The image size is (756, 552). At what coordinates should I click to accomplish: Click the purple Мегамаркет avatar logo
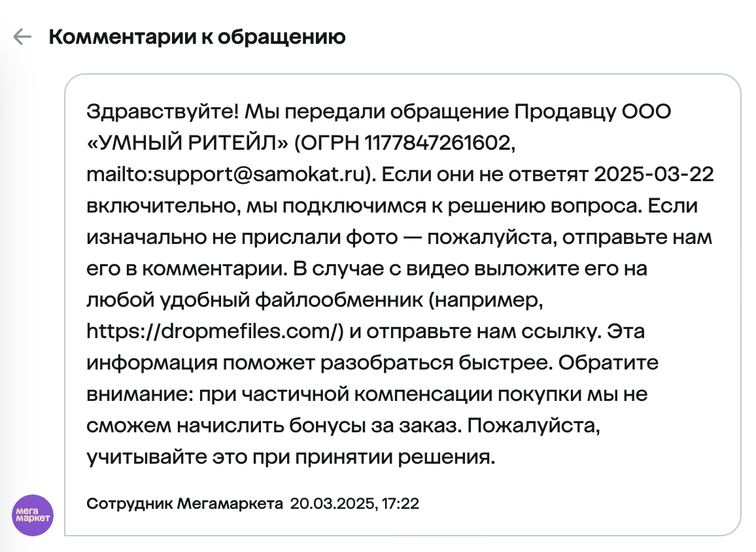(33, 515)
